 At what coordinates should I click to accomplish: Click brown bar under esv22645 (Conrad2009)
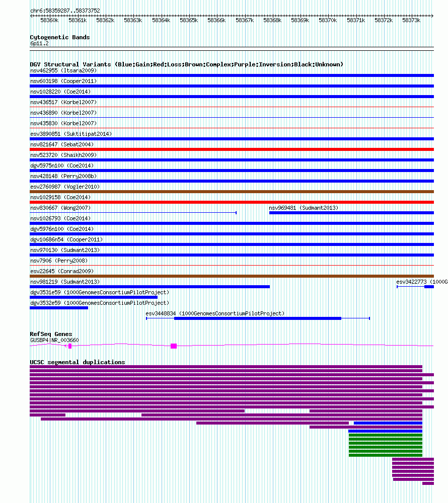(x=232, y=277)
